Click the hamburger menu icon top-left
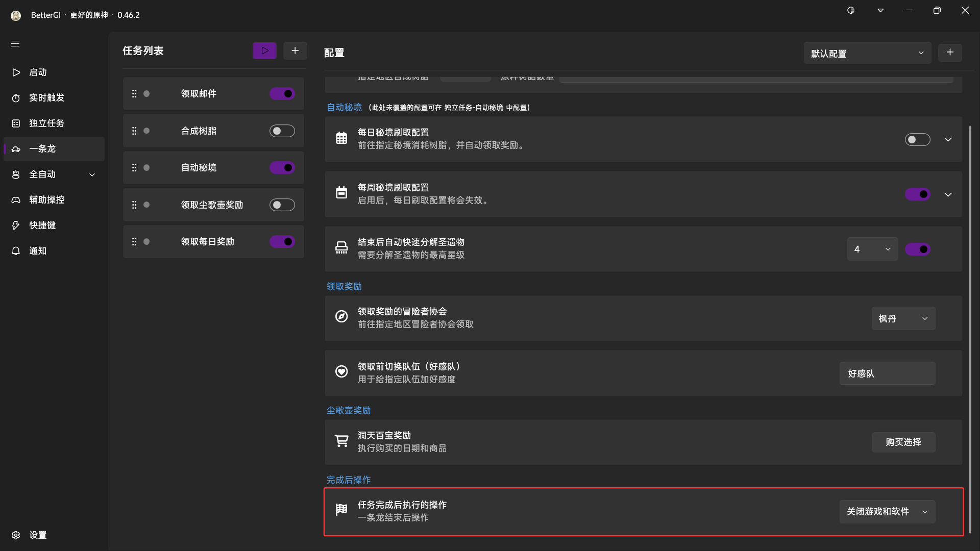This screenshot has width=980, height=551. click(15, 44)
